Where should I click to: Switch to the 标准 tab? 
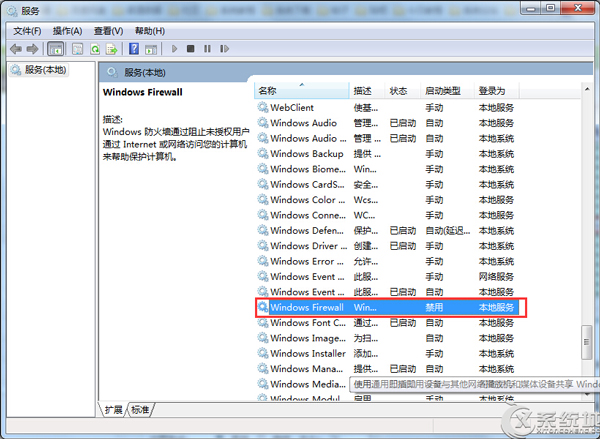point(140,410)
